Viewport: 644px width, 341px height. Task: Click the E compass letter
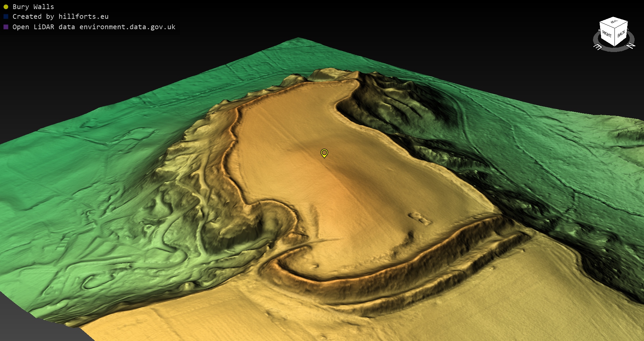click(x=598, y=47)
